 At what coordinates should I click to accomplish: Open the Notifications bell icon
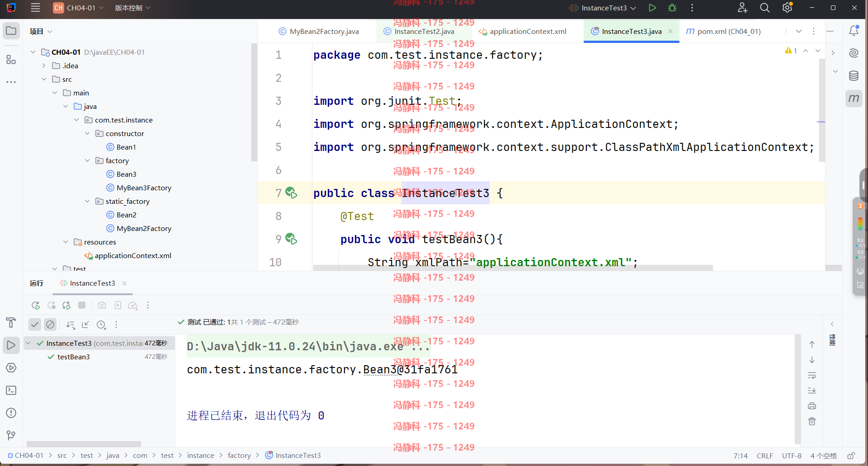coord(854,31)
